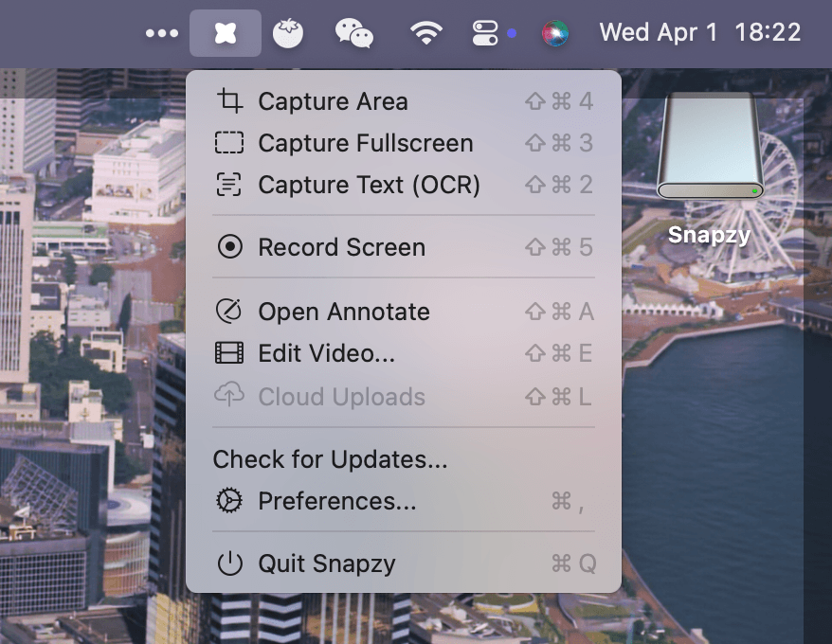832x644 pixels.
Task: Click the crop icon beside Capture Area
Action: pyautogui.click(x=229, y=101)
